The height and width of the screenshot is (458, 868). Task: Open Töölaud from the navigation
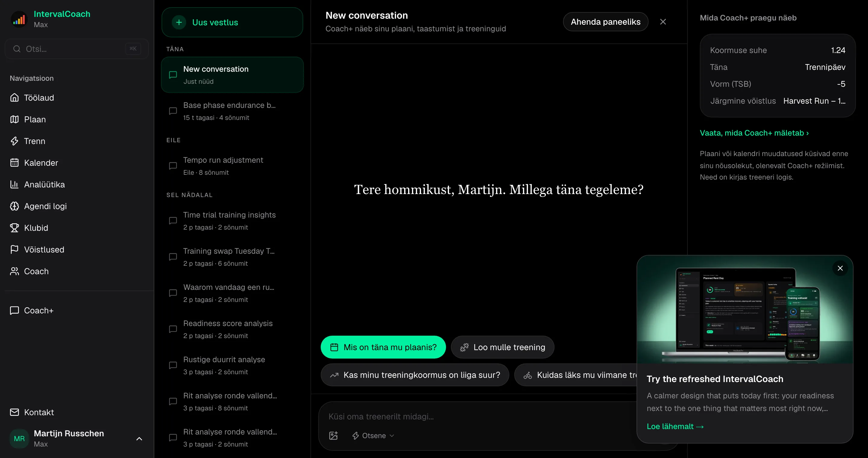(x=77, y=98)
